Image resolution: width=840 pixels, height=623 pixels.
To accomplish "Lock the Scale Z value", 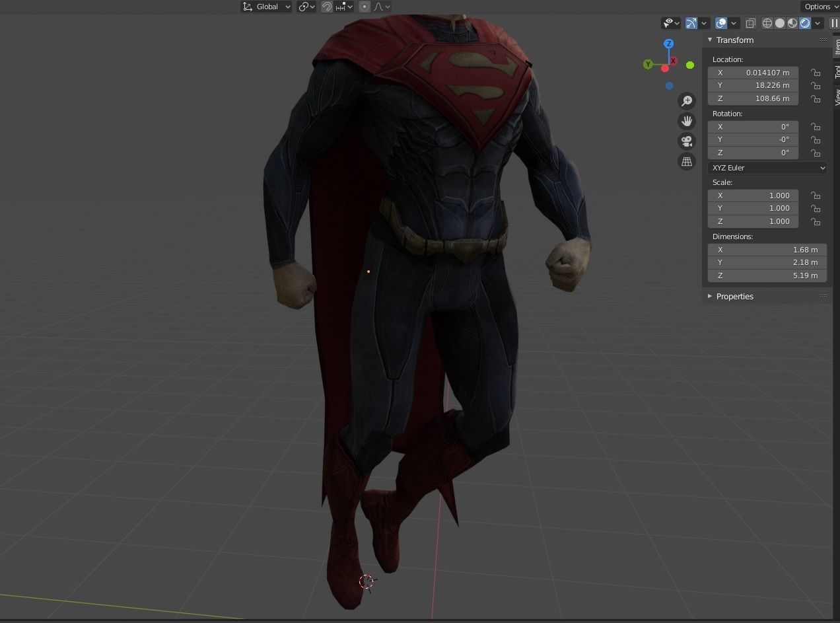I will pos(816,221).
